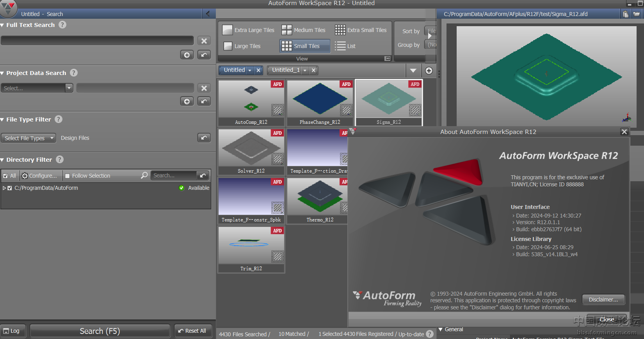Select the Untitled search tab

(x=234, y=70)
